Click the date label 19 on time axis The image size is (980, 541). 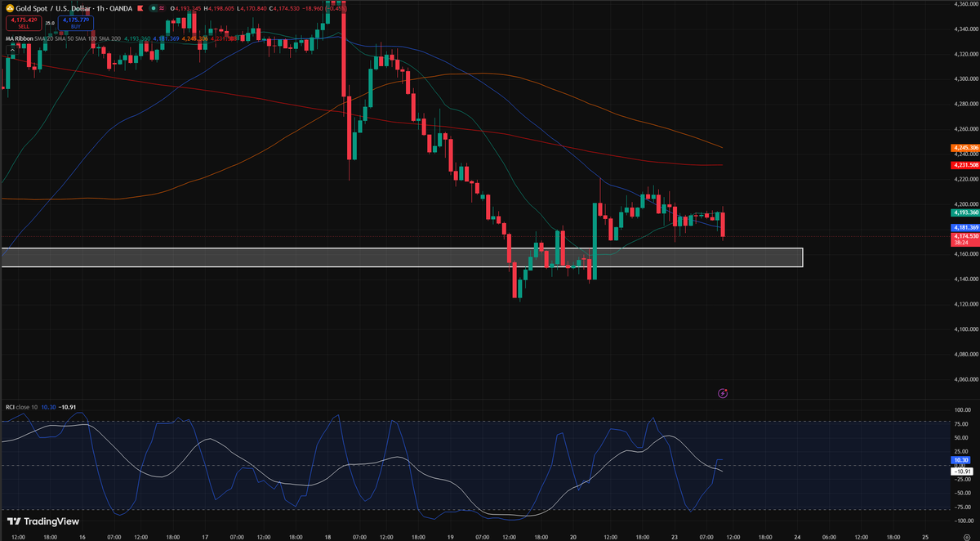point(452,537)
